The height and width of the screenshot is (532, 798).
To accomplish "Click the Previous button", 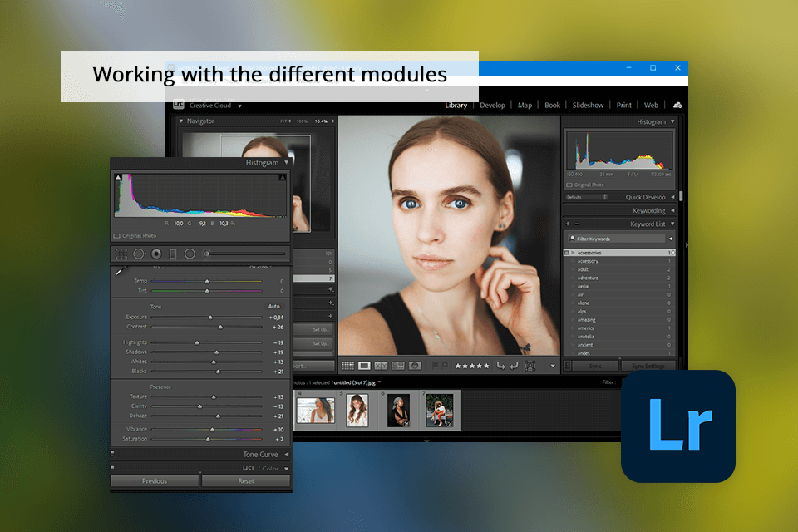I will pyautogui.click(x=155, y=480).
